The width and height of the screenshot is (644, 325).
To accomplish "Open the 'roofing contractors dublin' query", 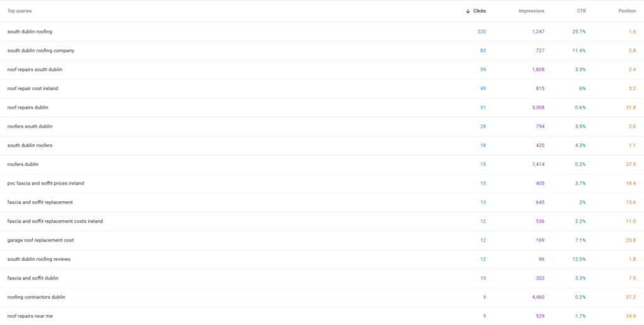I will pyautogui.click(x=36, y=297).
